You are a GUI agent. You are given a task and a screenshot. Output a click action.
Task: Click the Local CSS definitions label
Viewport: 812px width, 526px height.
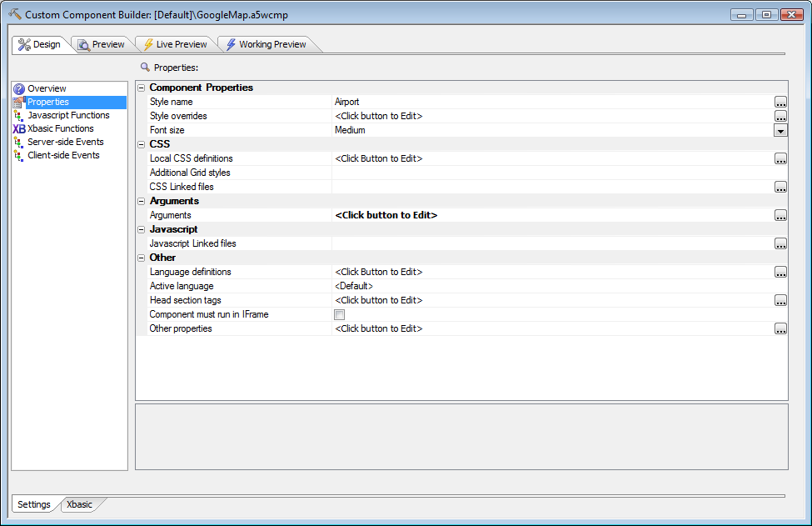click(x=191, y=158)
